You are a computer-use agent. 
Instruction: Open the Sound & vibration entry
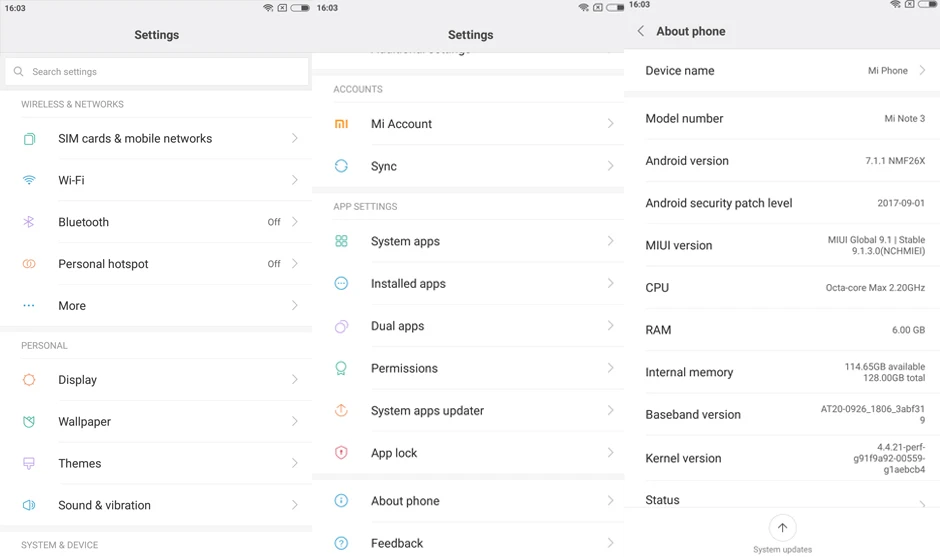(156, 505)
